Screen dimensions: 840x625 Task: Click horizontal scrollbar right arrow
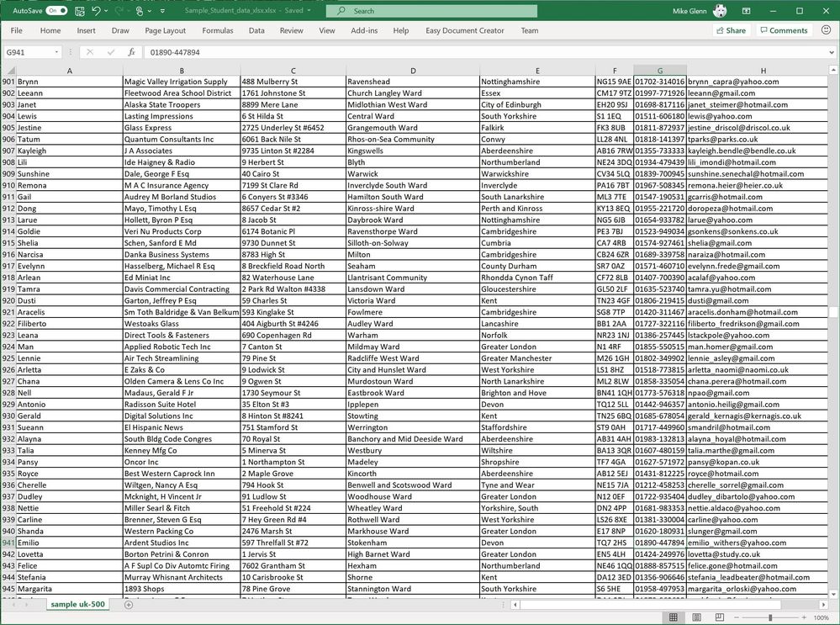823,605
